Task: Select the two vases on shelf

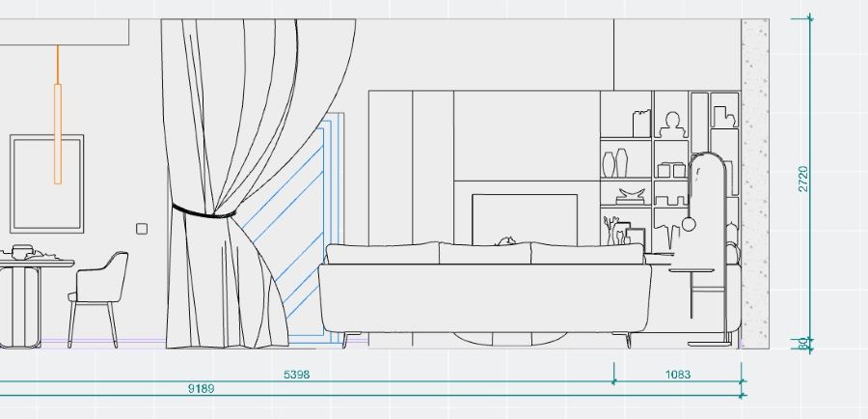Action: pyautogui.click(x=615, y=163)
